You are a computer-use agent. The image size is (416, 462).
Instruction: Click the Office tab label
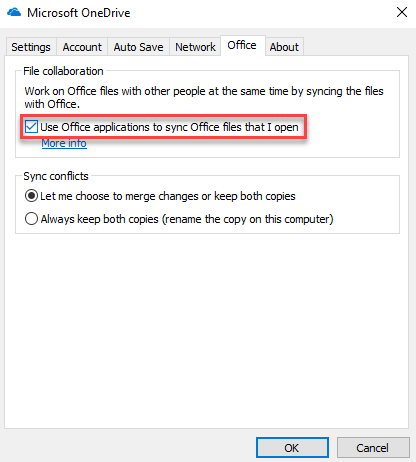tap(242, 45)
